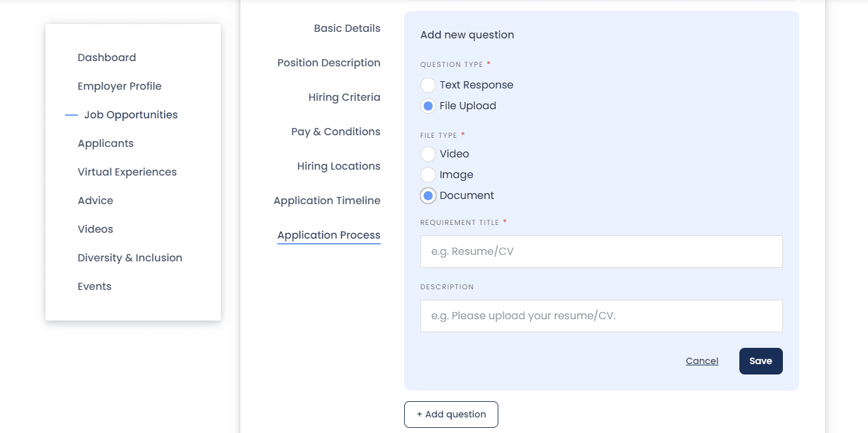
Task: Go to Employer Profile in sidebar
Action: coord(120,86)
